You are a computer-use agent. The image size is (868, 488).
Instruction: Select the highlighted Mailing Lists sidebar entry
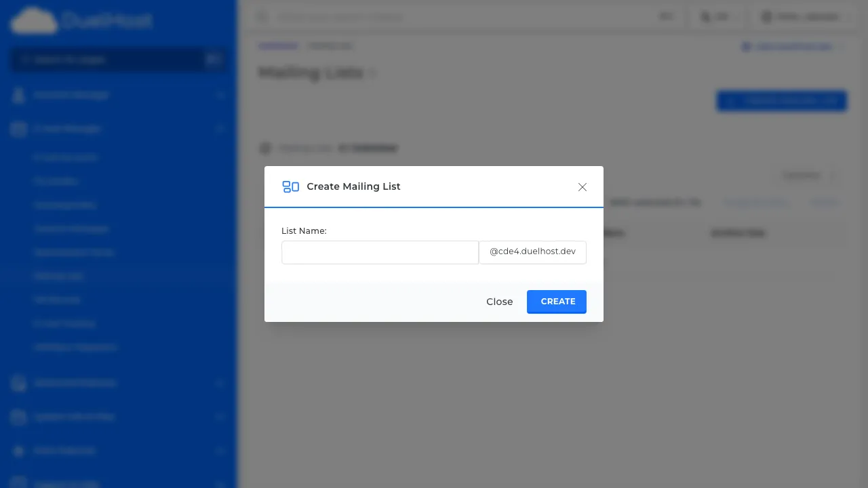[59, 276]
